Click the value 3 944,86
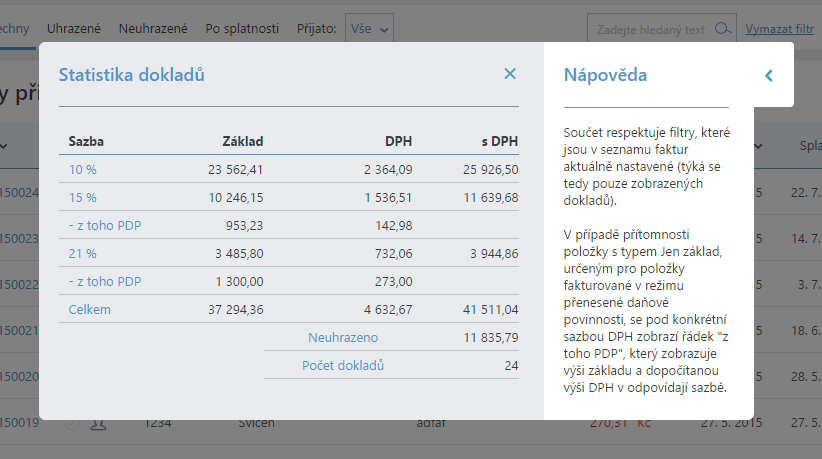The image size is (822, 459). (494, 254)
